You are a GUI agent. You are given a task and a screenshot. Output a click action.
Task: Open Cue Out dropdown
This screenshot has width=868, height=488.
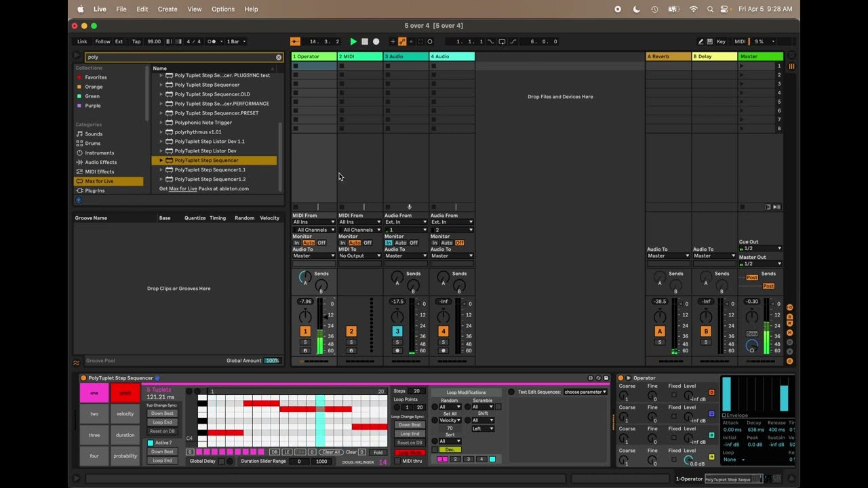point(761,248)
